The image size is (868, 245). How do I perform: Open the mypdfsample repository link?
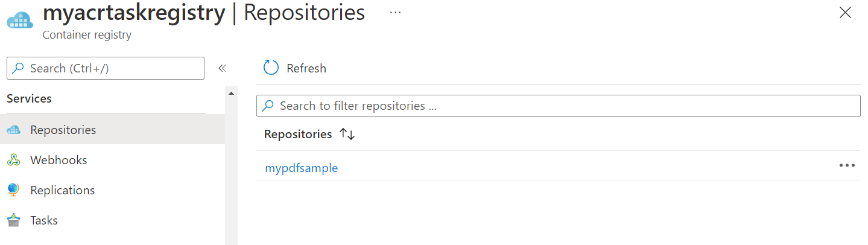[301, 168]
